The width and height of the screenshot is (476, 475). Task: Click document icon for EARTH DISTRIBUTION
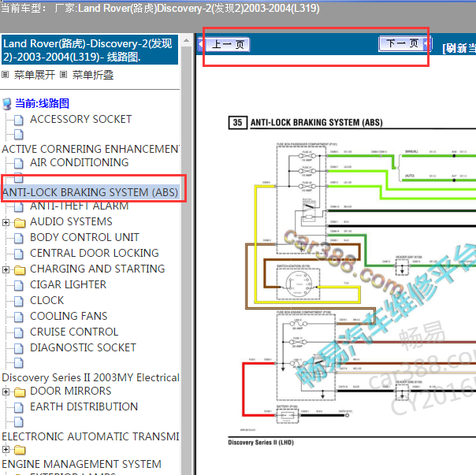click(18, 407)
